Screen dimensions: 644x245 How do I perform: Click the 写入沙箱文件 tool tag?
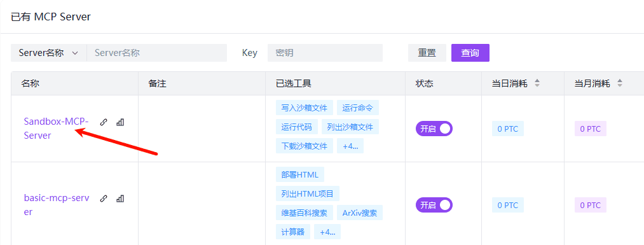[305, 108]
